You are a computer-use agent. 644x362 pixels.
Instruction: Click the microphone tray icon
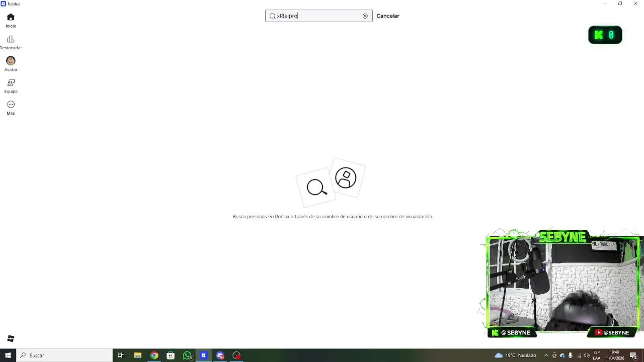pyautogui.click(x=571, y=355)
